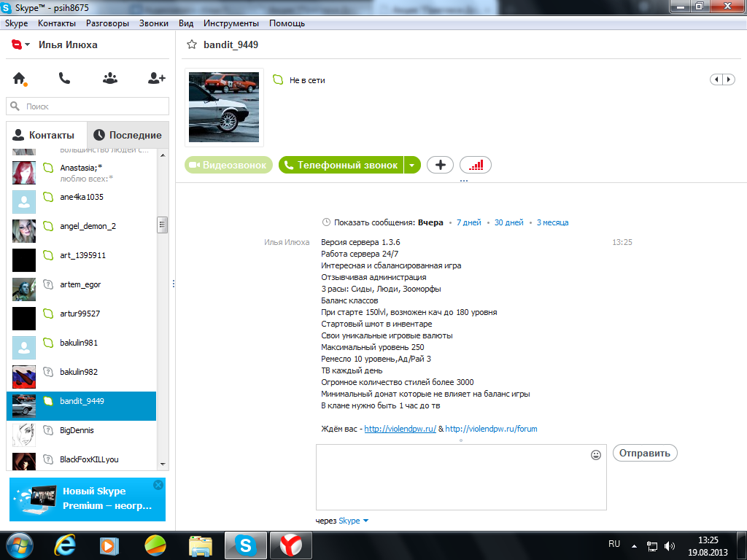The width and height of the screenshot is (747, 560).
Task: Open the http://violendpw.ru/ link
Action: point(400,429)
